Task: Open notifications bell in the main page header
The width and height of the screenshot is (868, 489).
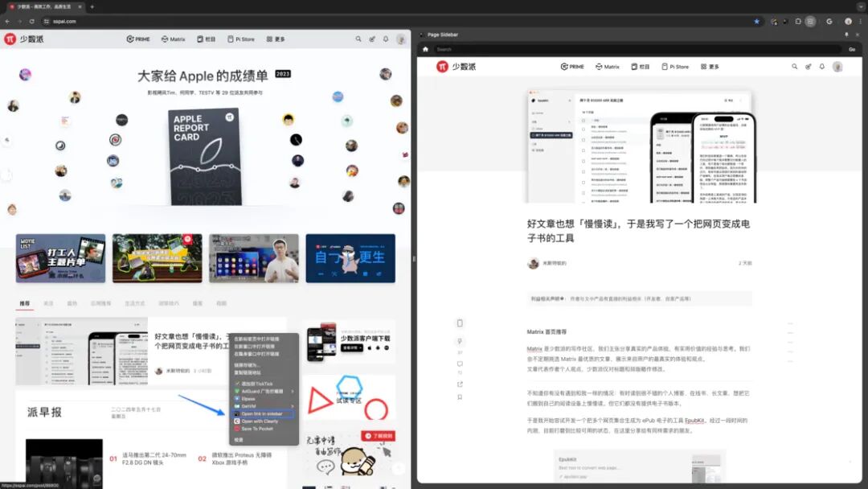Action: [386, 39]
